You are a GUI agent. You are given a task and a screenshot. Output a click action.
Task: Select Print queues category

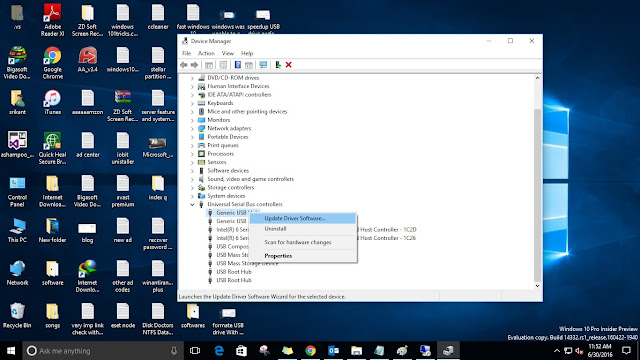click(x=223, y=145)
